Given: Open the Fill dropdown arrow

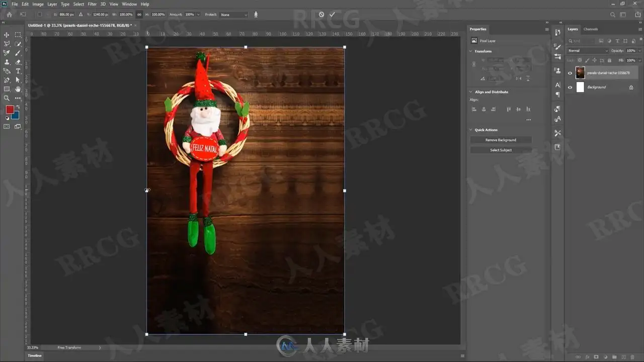Looking at the screenshot, I should pyautogui.click(x=640, y=60).
